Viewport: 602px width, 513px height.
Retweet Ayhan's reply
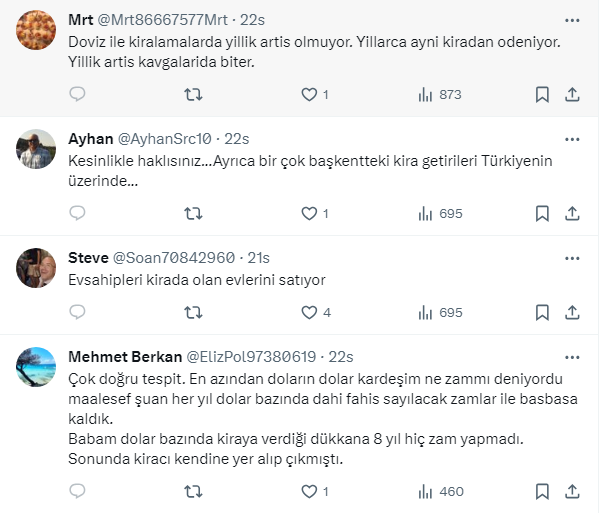pos(195,213)
